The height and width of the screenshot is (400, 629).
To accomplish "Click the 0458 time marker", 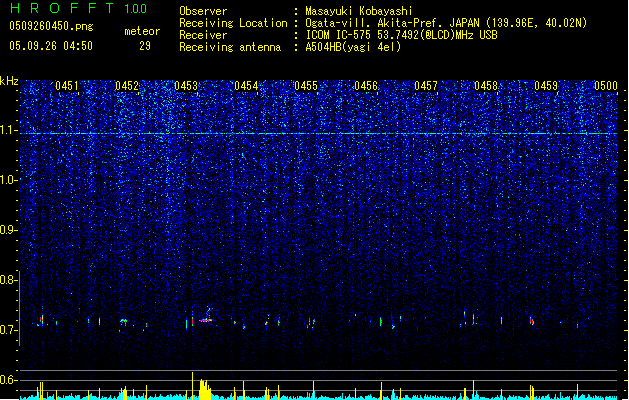I will (486, 86).
